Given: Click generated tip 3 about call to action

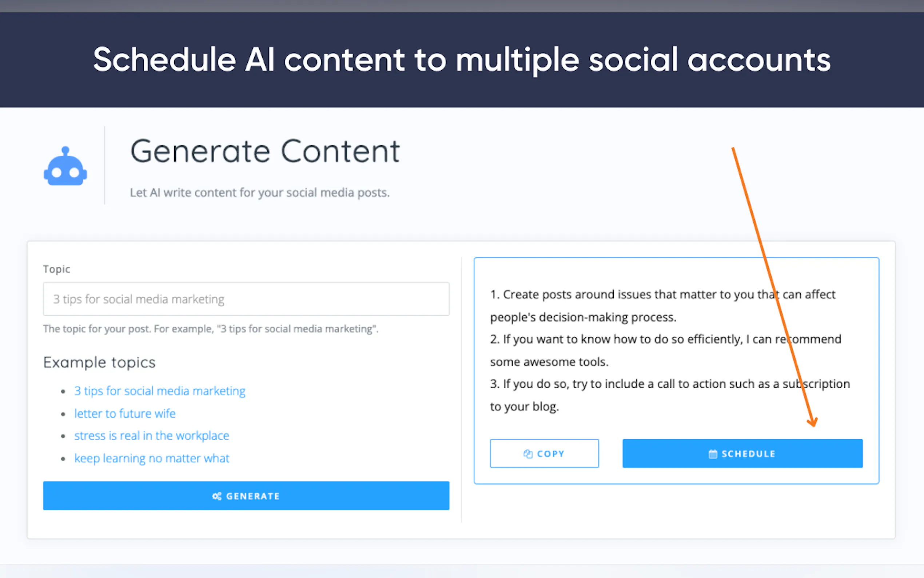Looking at the screenshot, I should point(670,395).
